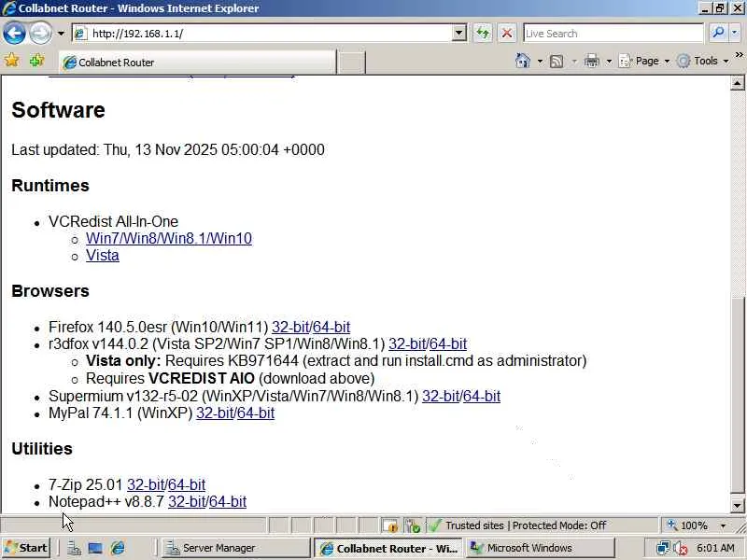Download Supermium v132 64-bit
Screen dimensions: 747x560
(481, 396)
